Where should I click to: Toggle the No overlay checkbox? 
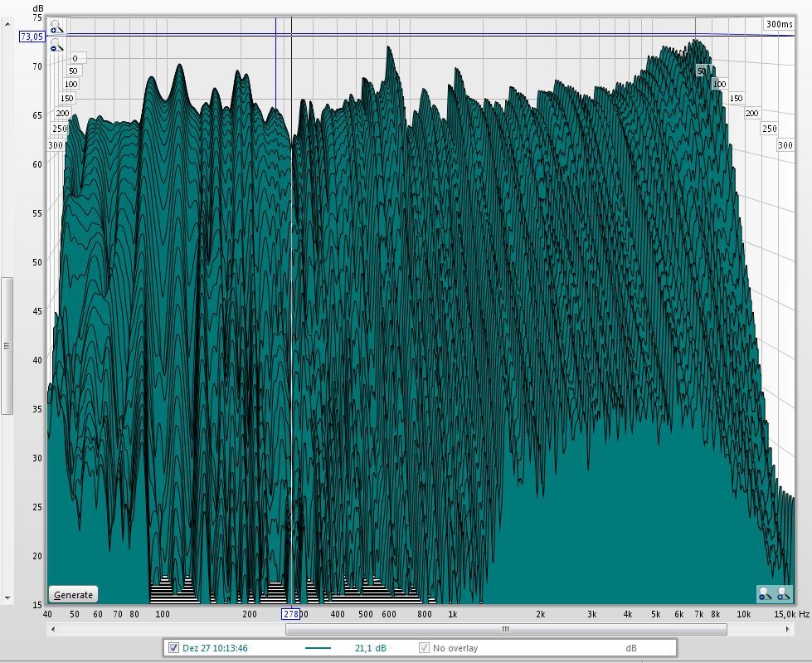425,648
